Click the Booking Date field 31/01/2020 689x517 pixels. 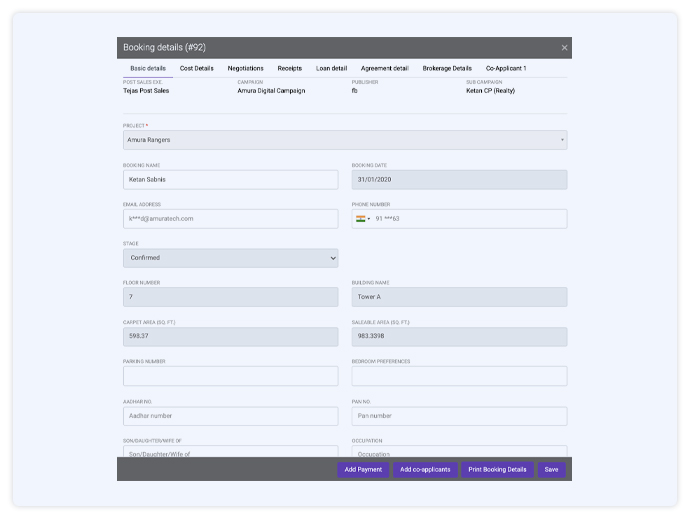pyautogui.click(x=459, y=180)
